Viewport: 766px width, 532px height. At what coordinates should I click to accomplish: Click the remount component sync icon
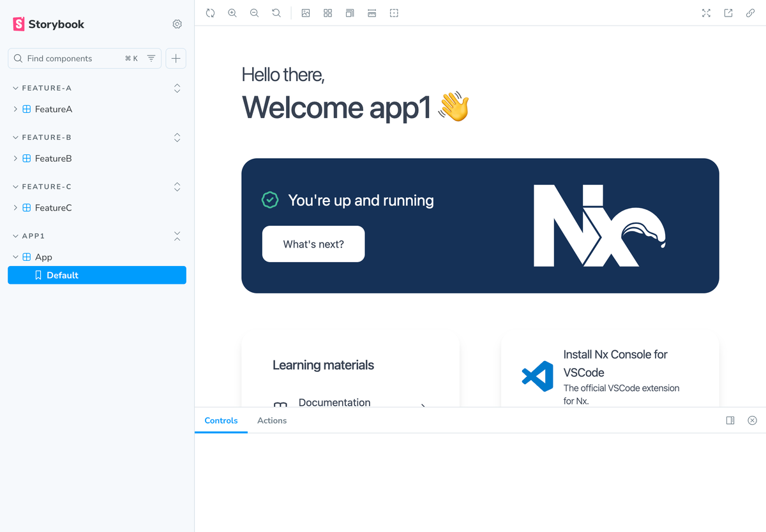click(210, 13)
